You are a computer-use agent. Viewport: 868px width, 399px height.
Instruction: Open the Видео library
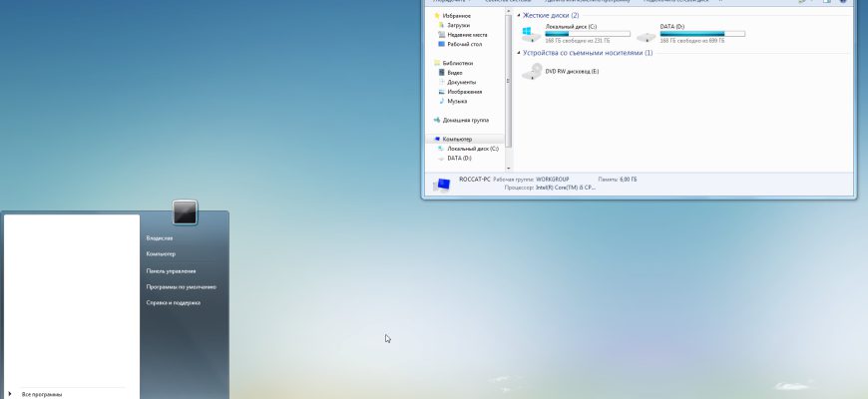(x=455, y=73)
